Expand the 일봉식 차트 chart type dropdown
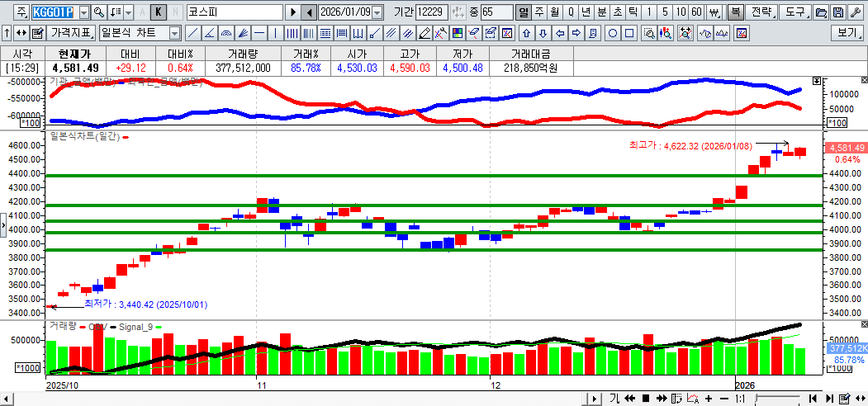Screen dimensions: 868x406 174,34
